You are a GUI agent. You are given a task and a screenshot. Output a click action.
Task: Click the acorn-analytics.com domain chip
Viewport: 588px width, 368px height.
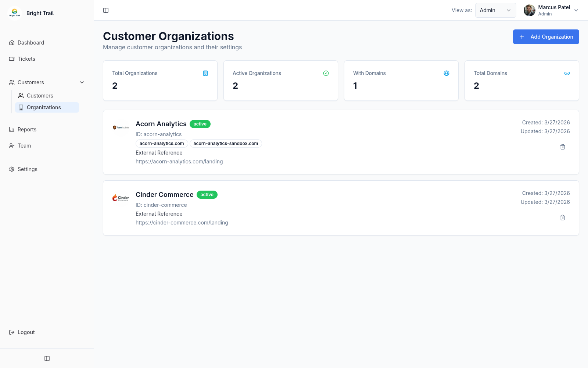coord(162,144)
